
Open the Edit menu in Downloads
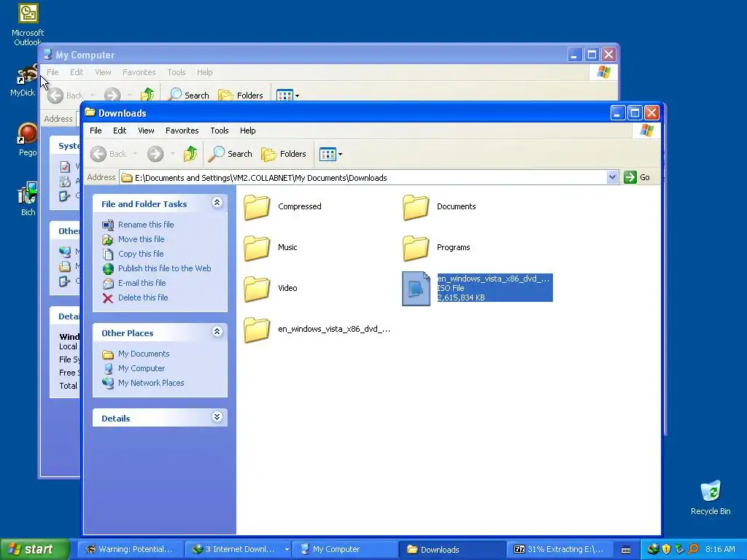(120, 131)
